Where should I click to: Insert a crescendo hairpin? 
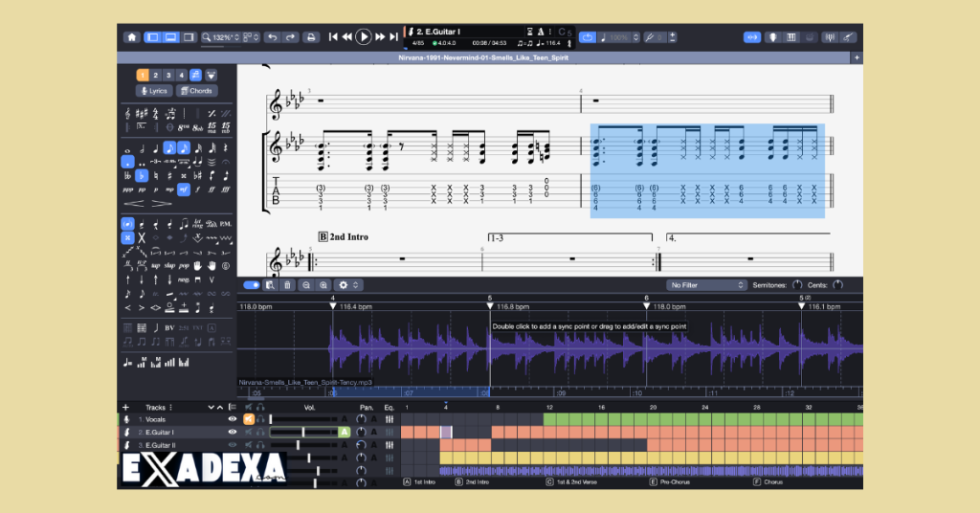(x=134, y=204)
